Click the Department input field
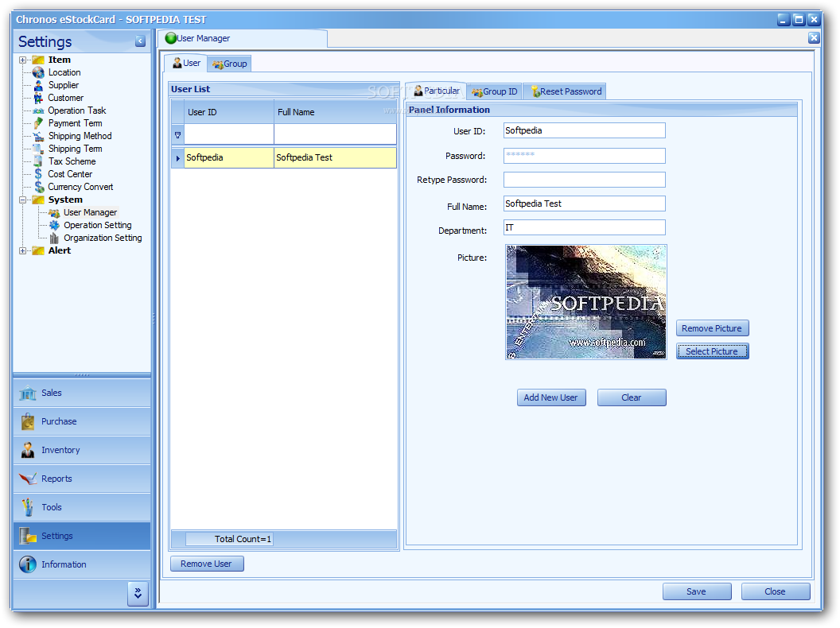Viewport: 840px width, 628px height. (584, 227)
